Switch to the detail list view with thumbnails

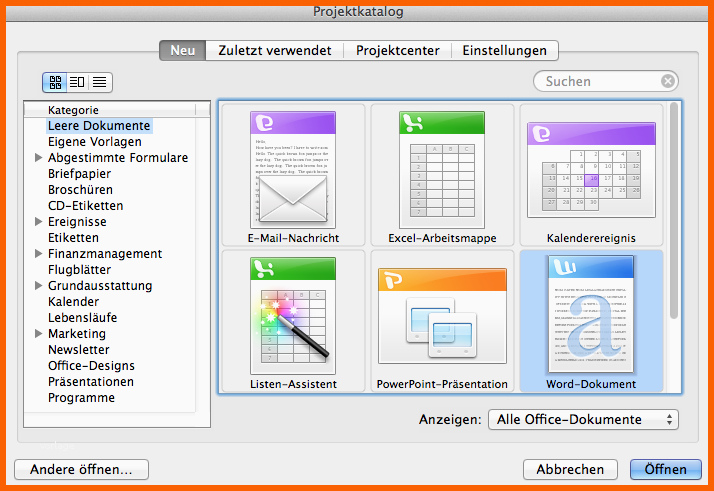[78, 82]
